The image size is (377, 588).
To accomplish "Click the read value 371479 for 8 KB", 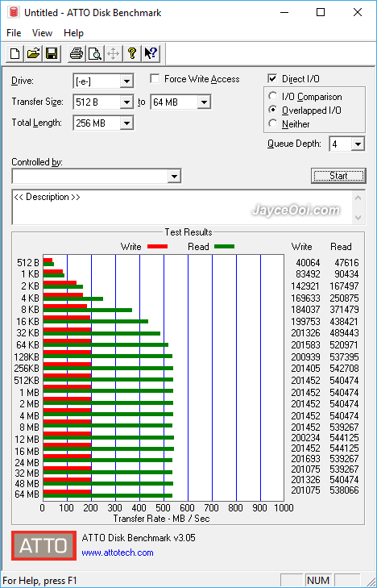I will pos(344,310).
